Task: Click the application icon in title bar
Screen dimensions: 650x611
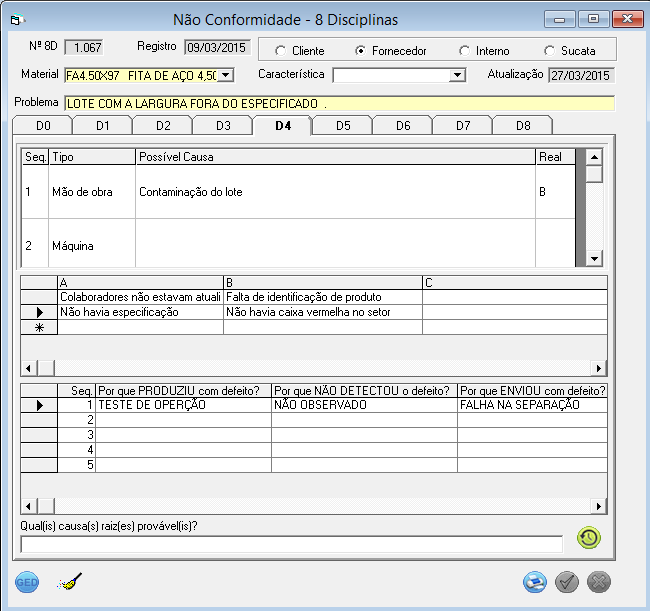Action: pyautogui.click(x=19, y=19)
